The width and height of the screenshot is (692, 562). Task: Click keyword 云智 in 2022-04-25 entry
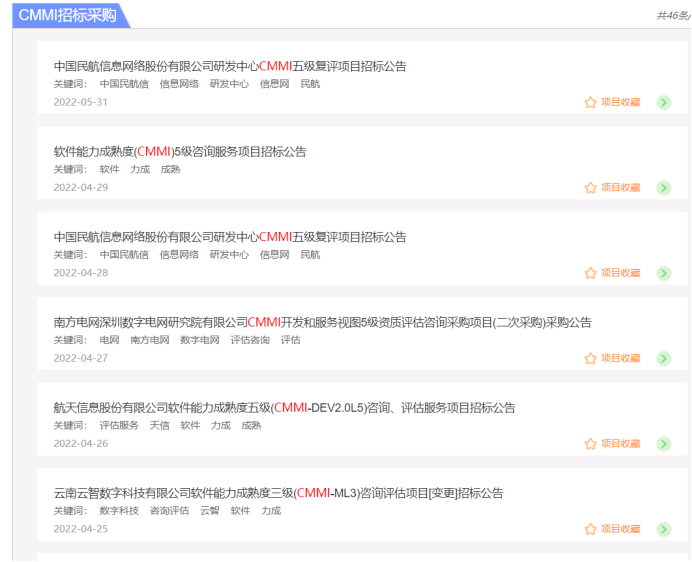click(x=210, y=511)
